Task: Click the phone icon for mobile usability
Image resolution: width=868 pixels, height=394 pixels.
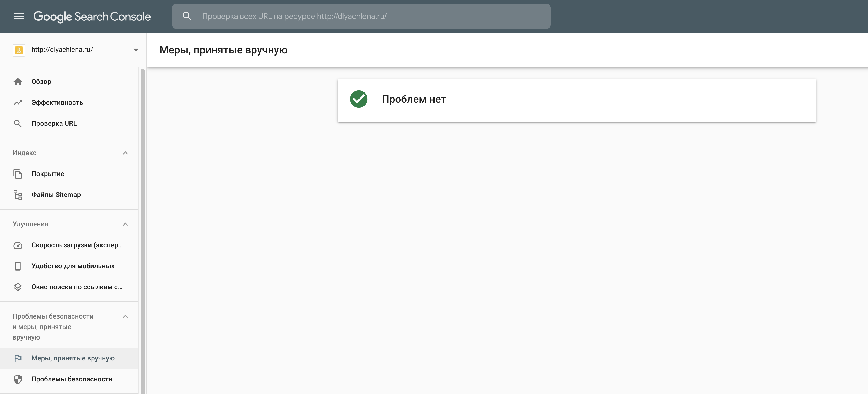Action: pyautogui.click(x=18, y=266)
